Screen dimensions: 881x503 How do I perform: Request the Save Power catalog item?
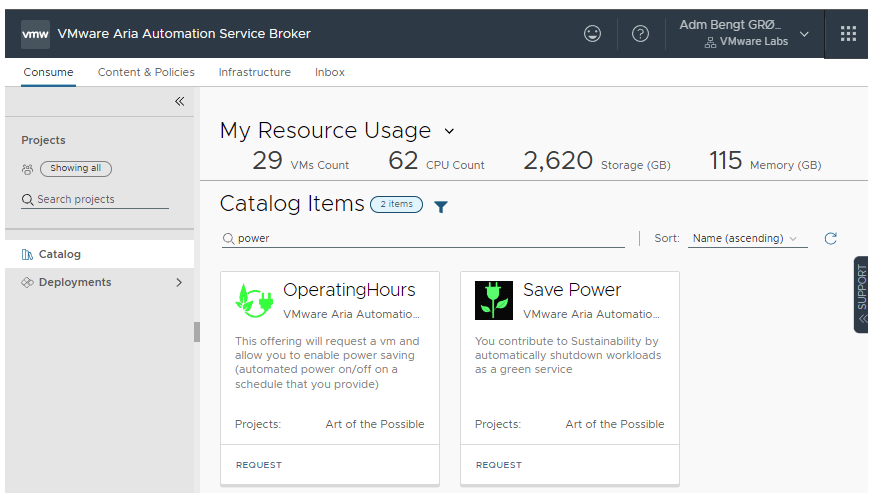(499, 465)
